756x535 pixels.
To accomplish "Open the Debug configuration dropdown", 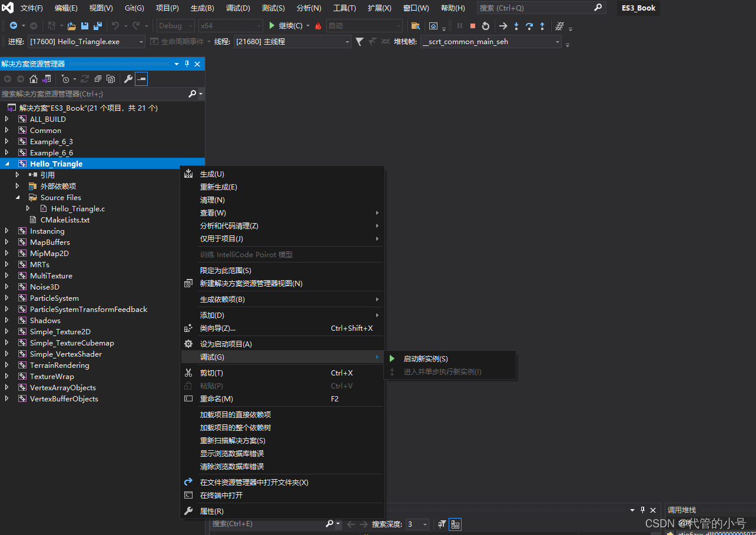I will [x=175, y=26].
